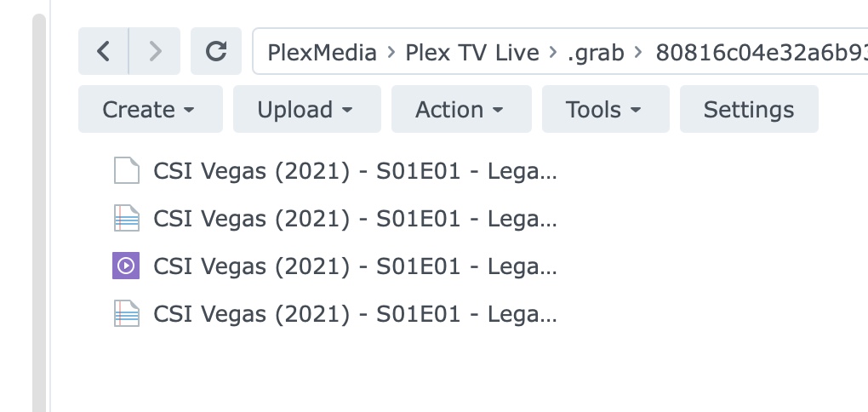Click the blank file icon in first row
Image resolution: width=868 pixels, height=412 pixels.
pyautogui.click(x=126, y=171)
